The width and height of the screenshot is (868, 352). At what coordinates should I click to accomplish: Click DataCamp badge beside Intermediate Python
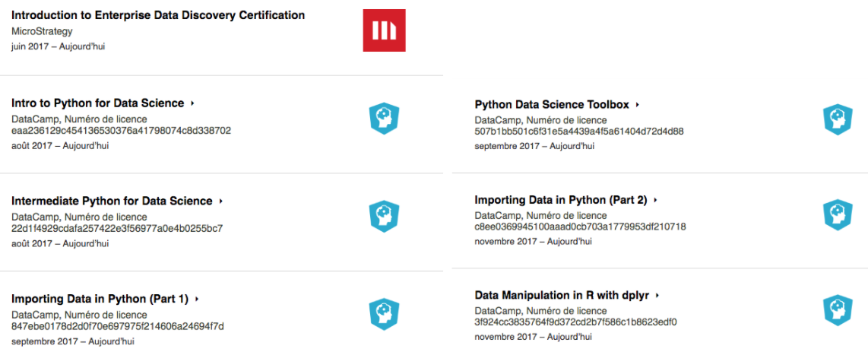[x=384, y=217]
